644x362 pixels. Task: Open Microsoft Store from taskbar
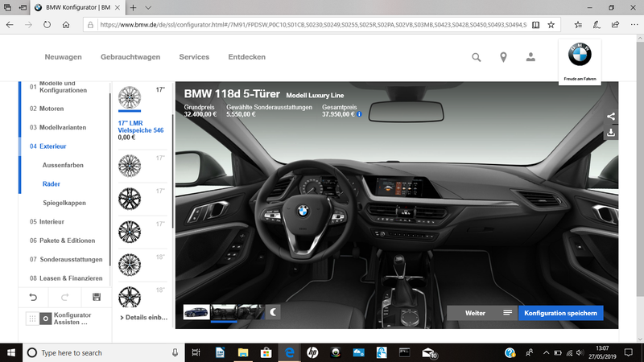[x=266, y=353]
